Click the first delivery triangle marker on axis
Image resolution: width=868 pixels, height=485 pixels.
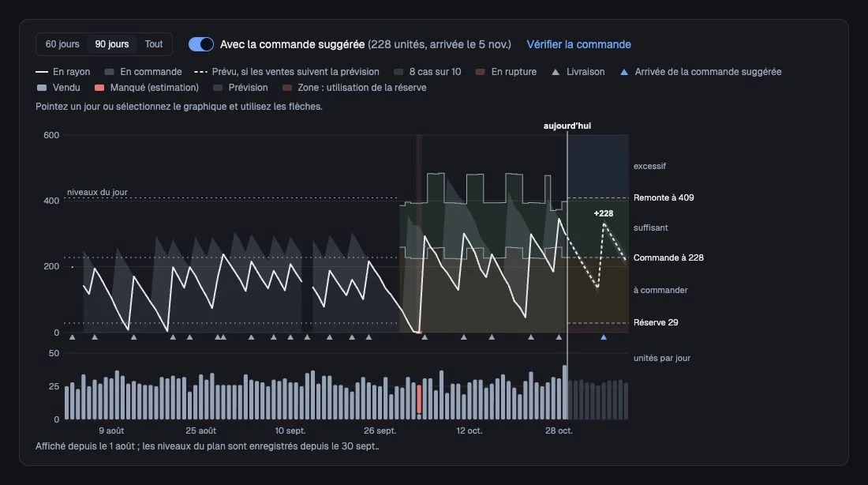click(x=72, y=337)
